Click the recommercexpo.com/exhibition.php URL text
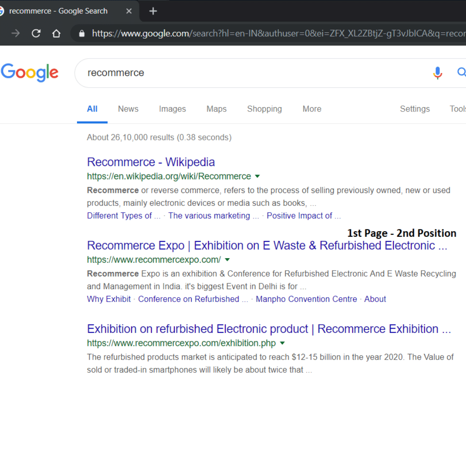 (181, 343)
